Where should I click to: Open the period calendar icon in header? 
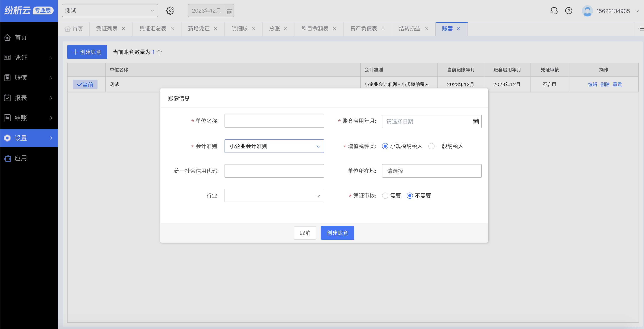(229, 11)
